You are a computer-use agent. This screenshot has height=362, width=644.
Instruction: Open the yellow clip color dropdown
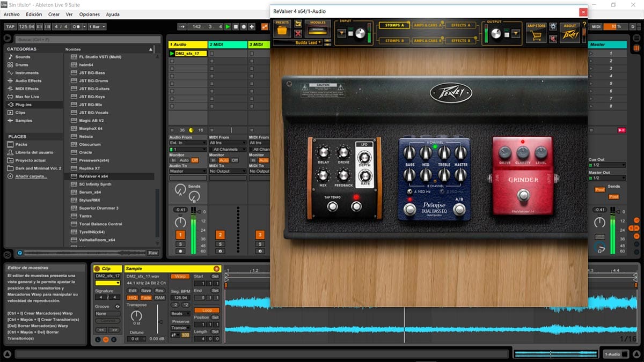[x=107, y=283]
